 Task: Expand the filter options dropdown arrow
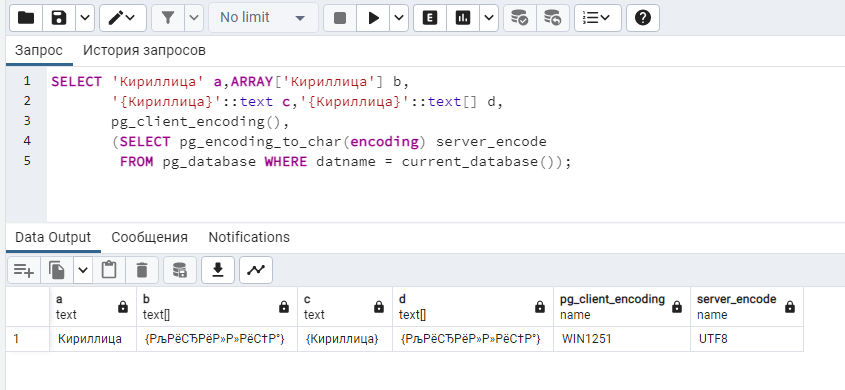[195, 18]
